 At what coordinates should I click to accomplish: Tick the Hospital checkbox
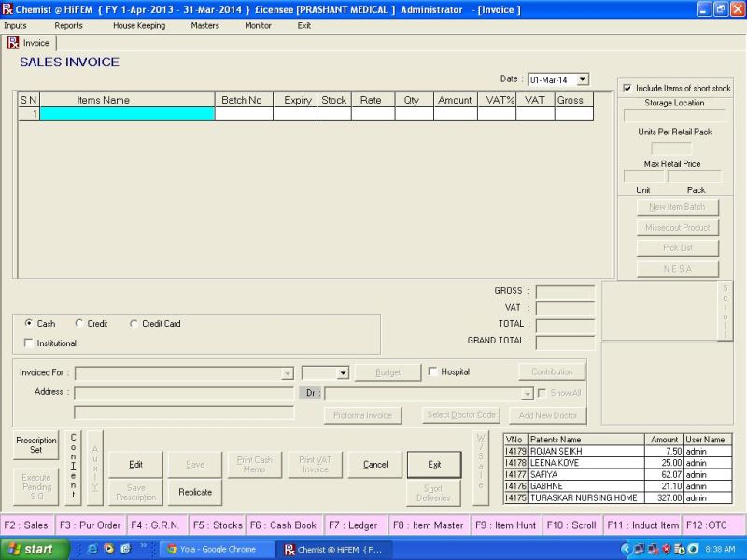point(432,371)
